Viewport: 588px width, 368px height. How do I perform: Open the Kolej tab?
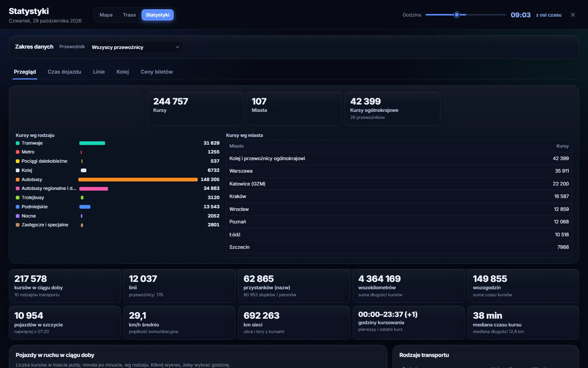pyautogui.click(x=123, y=72)
